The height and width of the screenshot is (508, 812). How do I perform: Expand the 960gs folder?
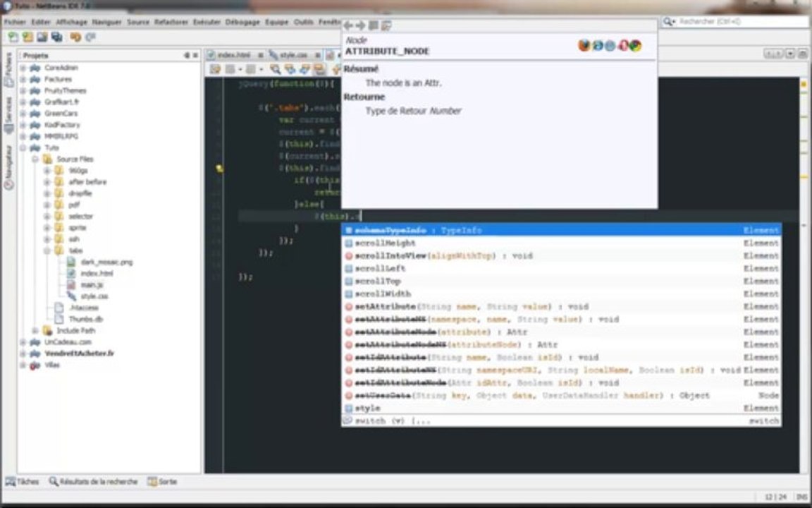coord(47,171)
